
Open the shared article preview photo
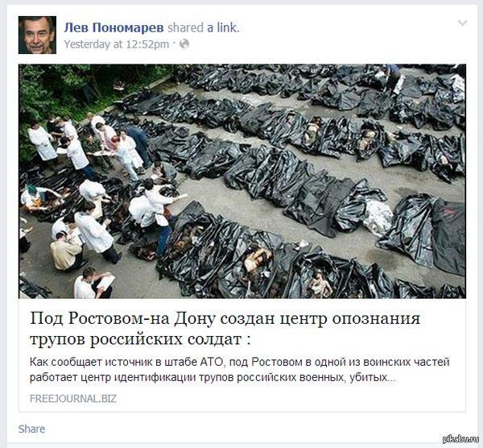[x=242, y=181]
